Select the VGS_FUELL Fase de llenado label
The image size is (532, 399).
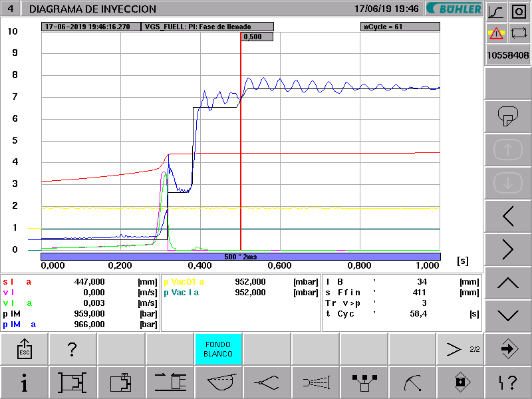[x=207, y=27]
